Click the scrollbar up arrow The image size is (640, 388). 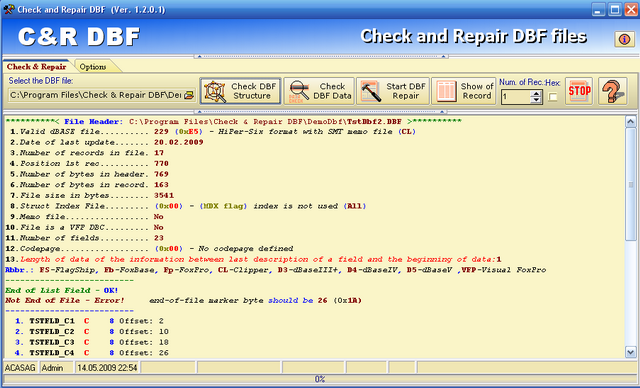tap(631, 121)
